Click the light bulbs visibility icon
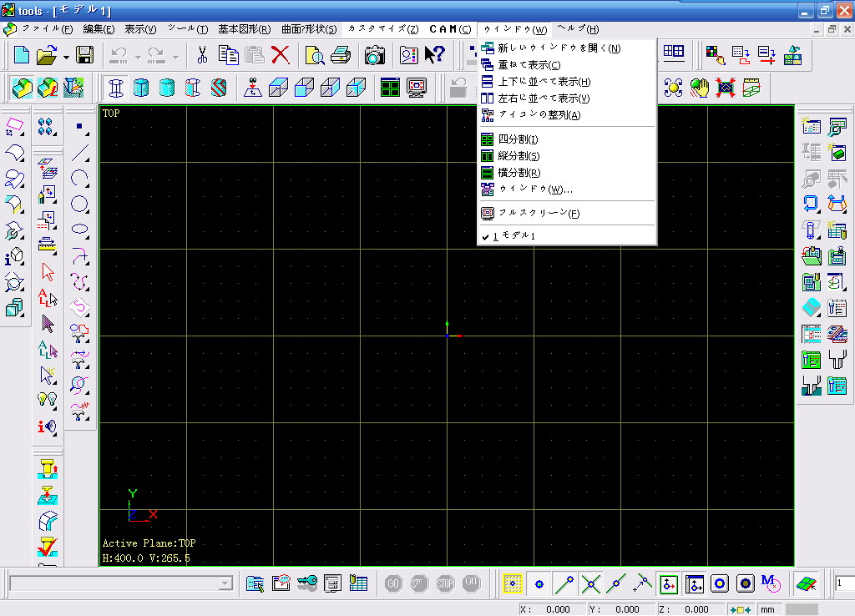 pyautogui.click(x=48, y=400)
